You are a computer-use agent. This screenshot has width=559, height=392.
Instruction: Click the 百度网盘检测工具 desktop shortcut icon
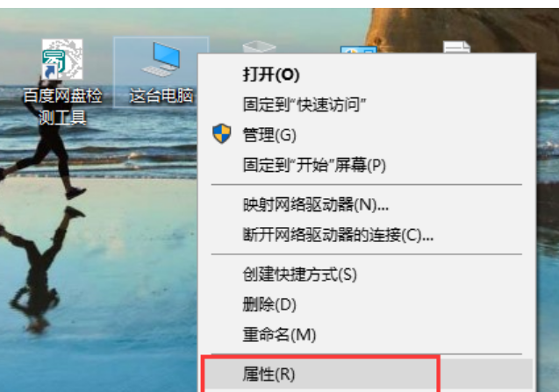pyautogui.click(x=62, y=59)
